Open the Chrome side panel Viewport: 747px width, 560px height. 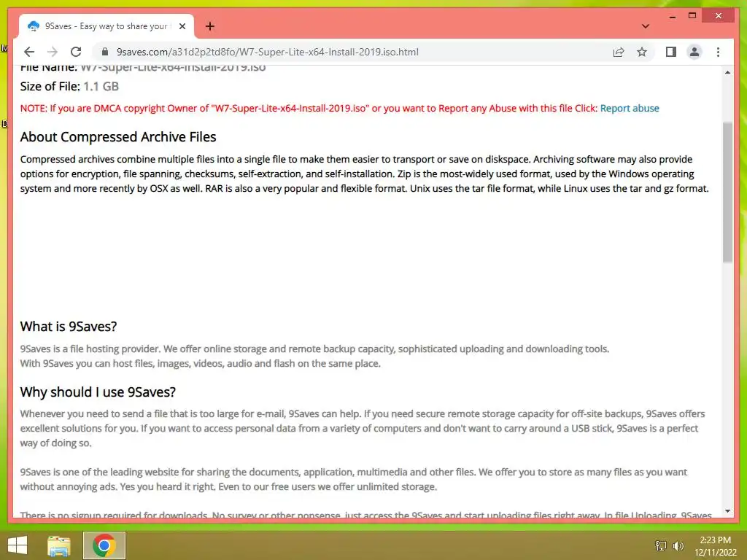coord(671,52)
